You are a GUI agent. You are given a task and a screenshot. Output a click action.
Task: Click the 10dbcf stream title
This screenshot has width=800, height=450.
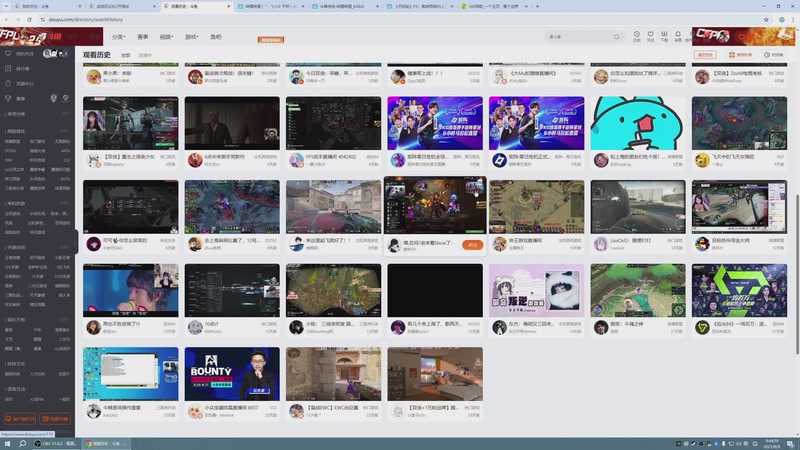pos(211,324)
